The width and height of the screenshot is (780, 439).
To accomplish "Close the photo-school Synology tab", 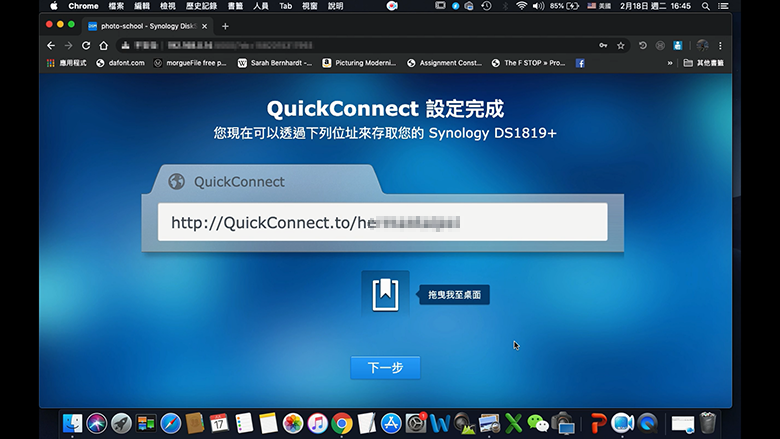I will point(204,26).
